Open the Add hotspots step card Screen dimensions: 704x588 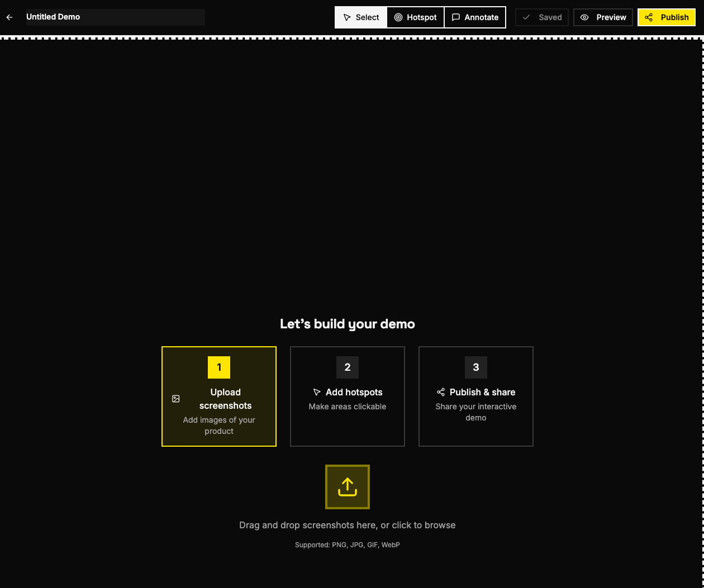(348, 396)
